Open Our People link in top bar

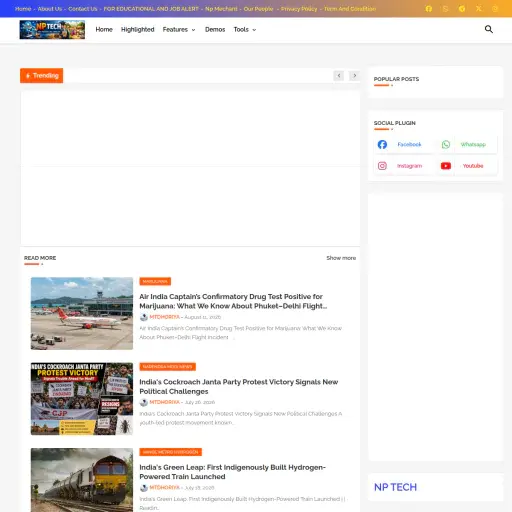click(x=258, y=9)
